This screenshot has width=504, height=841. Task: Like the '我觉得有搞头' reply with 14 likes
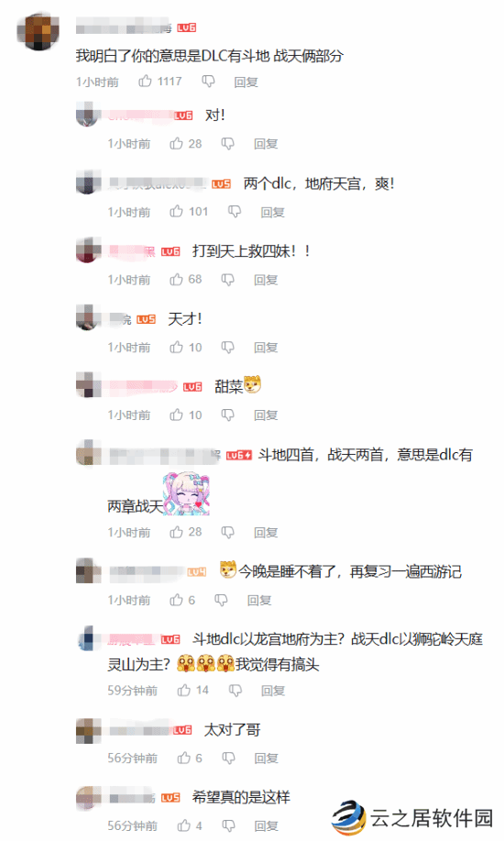tap(184, 690)
